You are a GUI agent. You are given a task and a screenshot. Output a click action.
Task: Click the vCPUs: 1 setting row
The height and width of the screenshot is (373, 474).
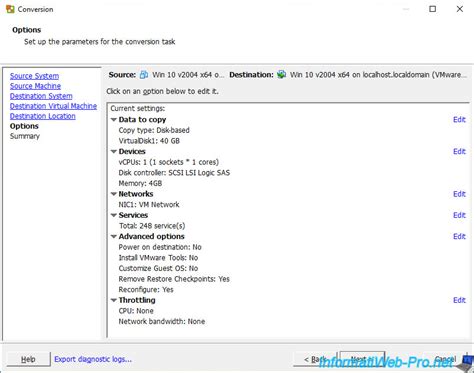coord(169,162)
